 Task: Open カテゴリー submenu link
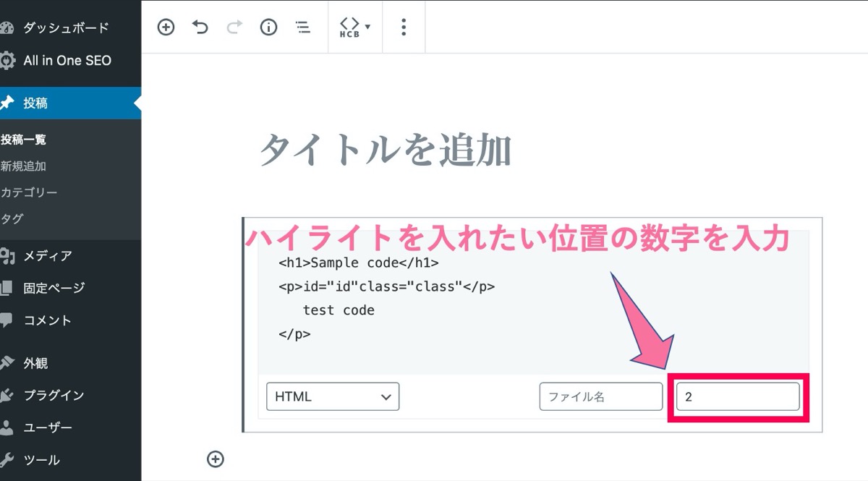(29, 192)
